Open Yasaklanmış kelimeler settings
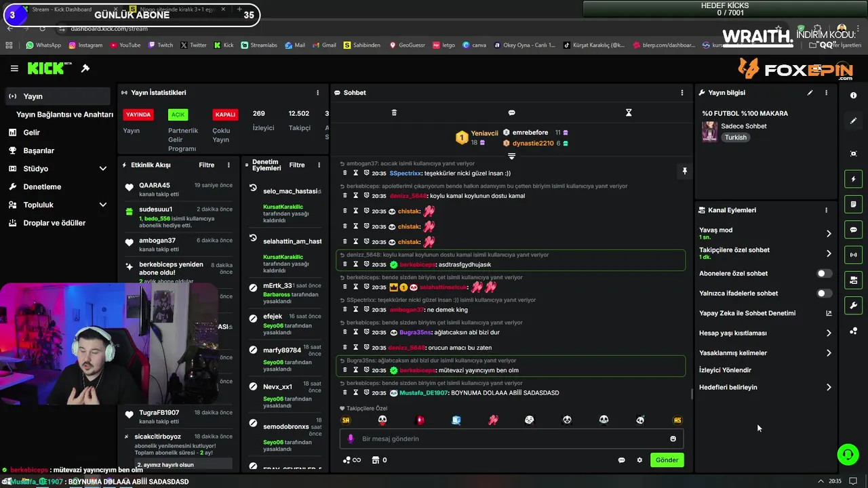Screen dimensions: 868x488 [x=765, y=352]
